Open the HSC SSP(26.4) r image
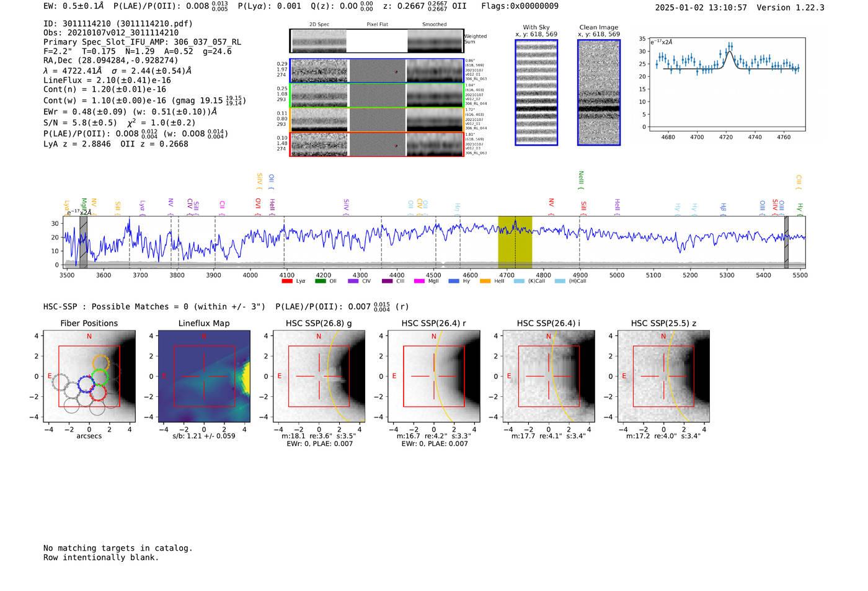 click(434, 376)
